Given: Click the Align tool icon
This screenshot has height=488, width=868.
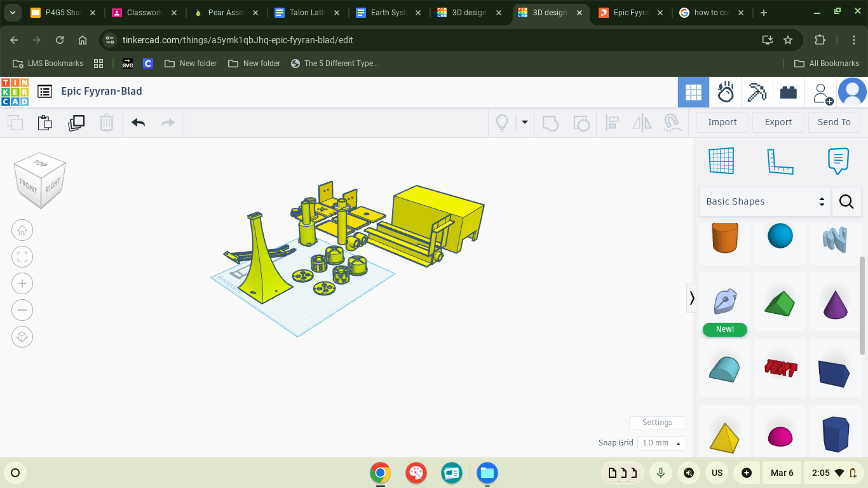Looking at the screenshot, I should pyautogui.click(x=613, y=123).
